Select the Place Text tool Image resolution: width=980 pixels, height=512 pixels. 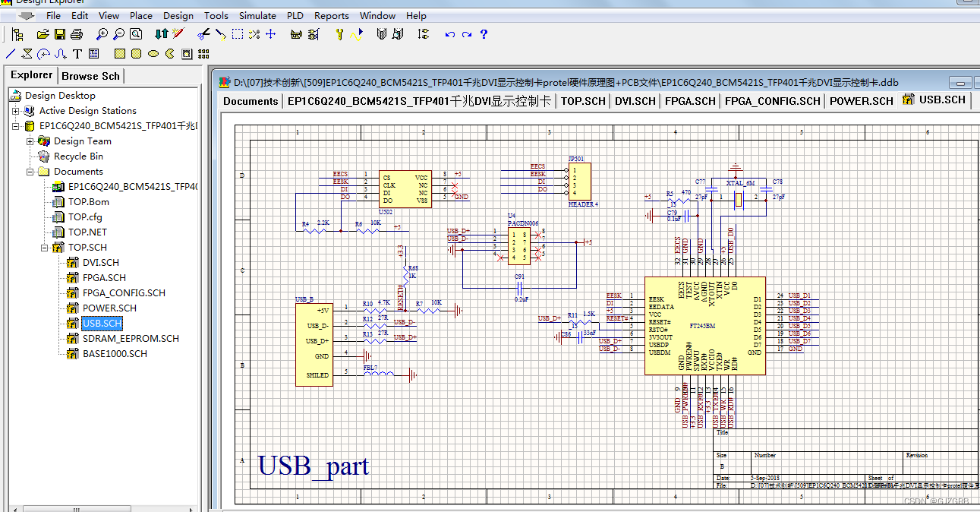[x=77, y=53]
